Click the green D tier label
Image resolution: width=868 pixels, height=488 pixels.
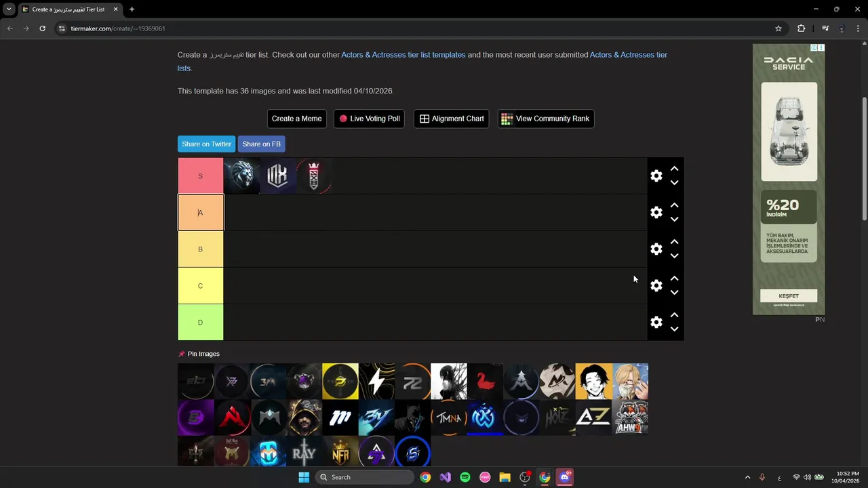tap(200, 323)
